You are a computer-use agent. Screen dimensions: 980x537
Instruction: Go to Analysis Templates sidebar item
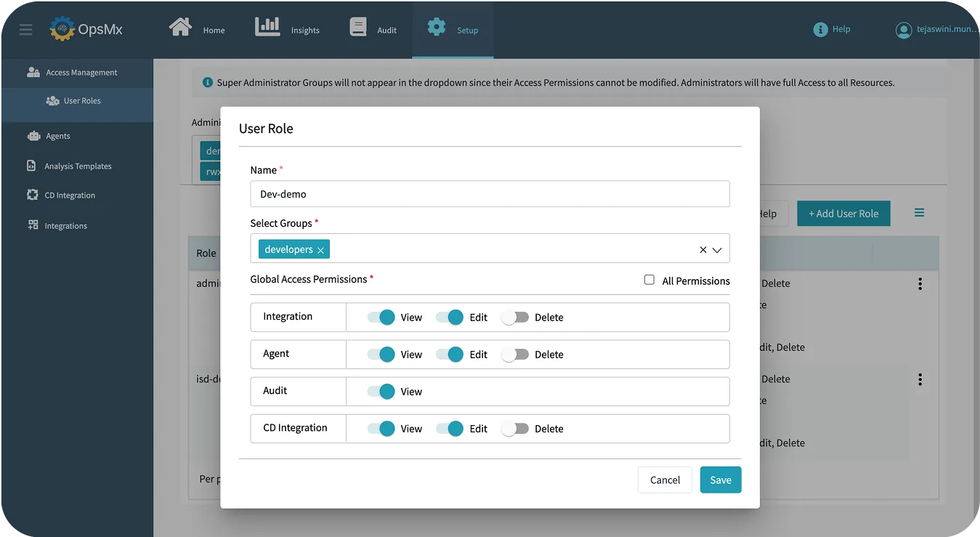[x=78, y=166]
